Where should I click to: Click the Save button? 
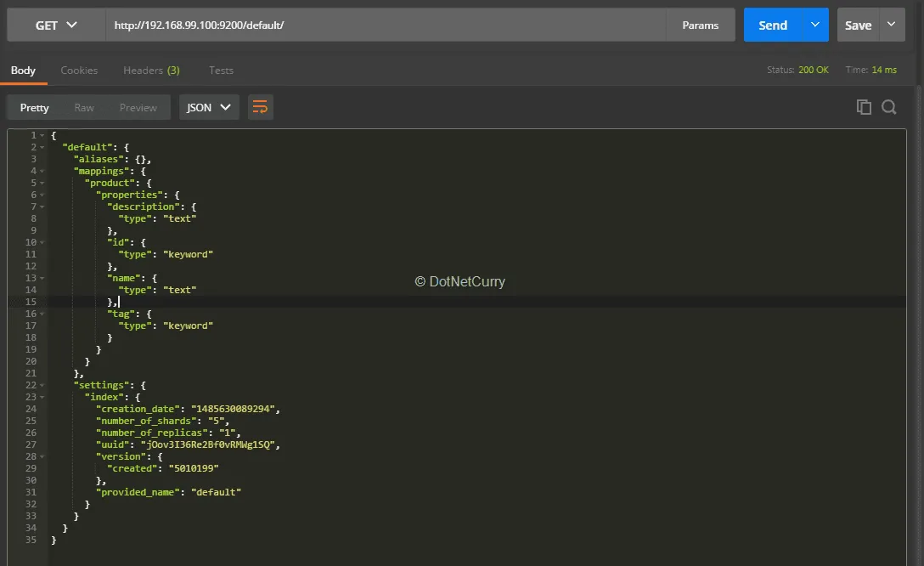coord(858,25)
